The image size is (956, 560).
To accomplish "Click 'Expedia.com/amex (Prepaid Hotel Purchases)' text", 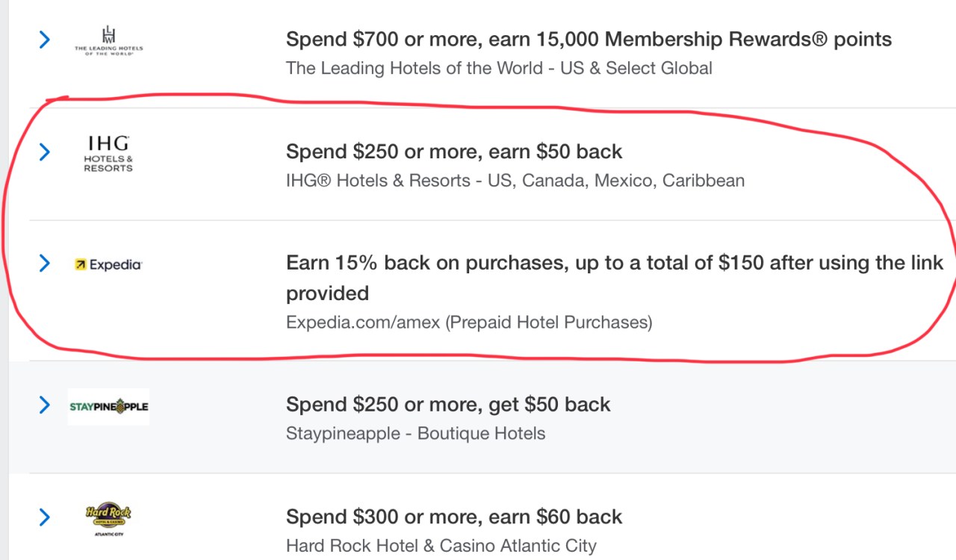I will click(x=468, y=323).
